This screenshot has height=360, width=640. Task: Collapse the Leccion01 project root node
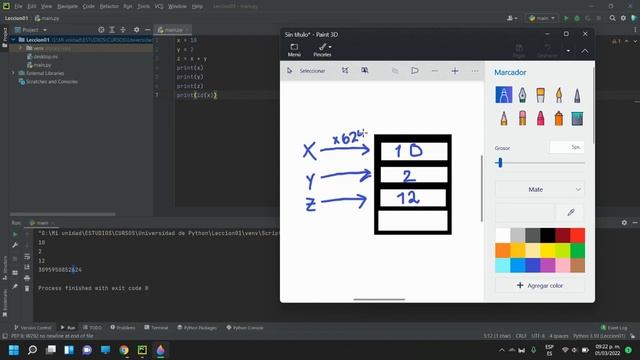[13, 40]
